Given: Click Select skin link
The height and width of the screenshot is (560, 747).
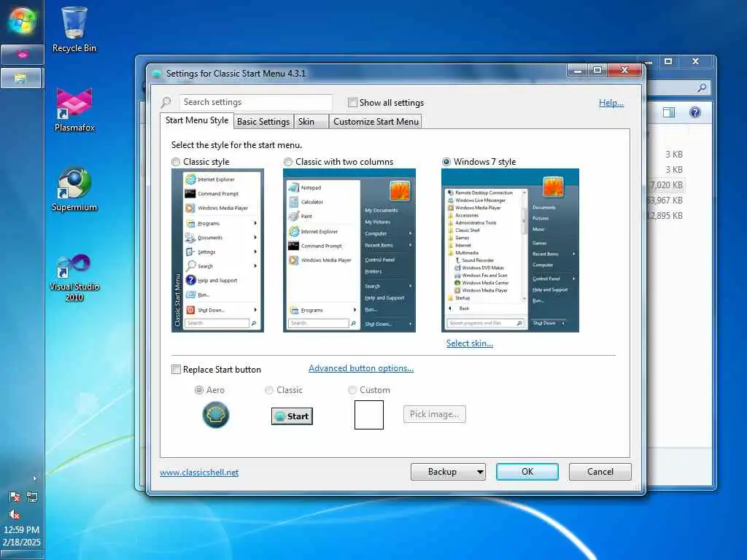Looking at the screenshot, I should (469, 343).
